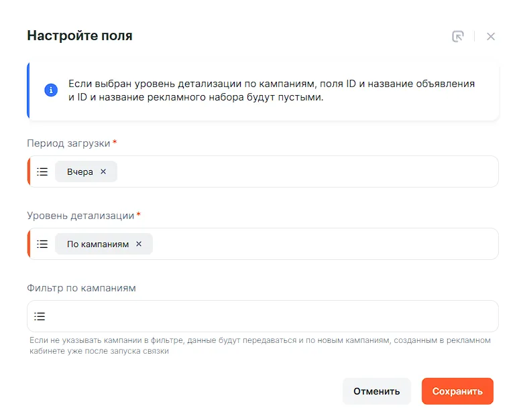Remove the По кампаниям tag via cross
Viewport: 517px width, 420px height.
tap(139, 244)
